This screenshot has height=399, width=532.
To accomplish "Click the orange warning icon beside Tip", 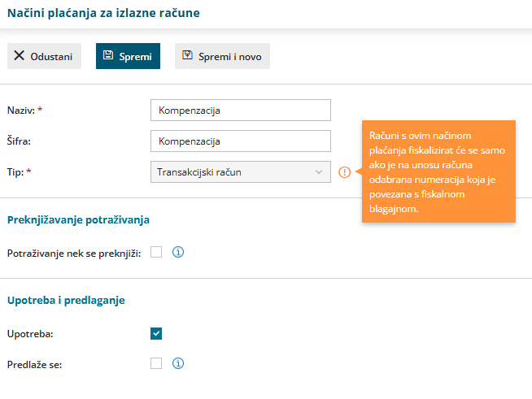I will tap(344, 172).
